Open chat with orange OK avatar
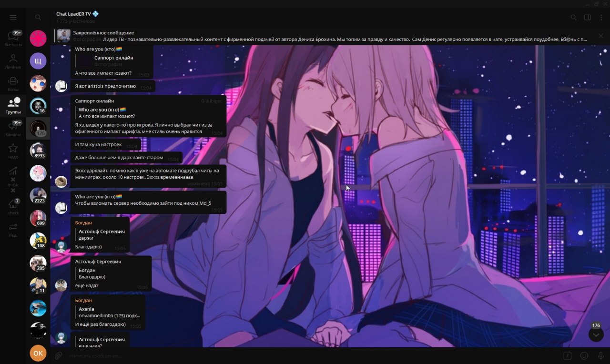This screenshot has width=610, height=364. click(38, 353)
